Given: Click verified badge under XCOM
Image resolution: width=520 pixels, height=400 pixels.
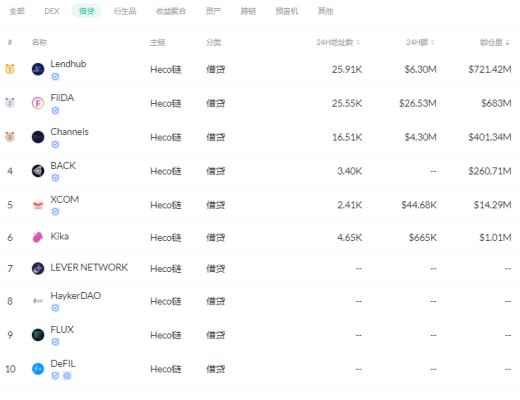Looking at the screenshot, I should coord(55,212).
